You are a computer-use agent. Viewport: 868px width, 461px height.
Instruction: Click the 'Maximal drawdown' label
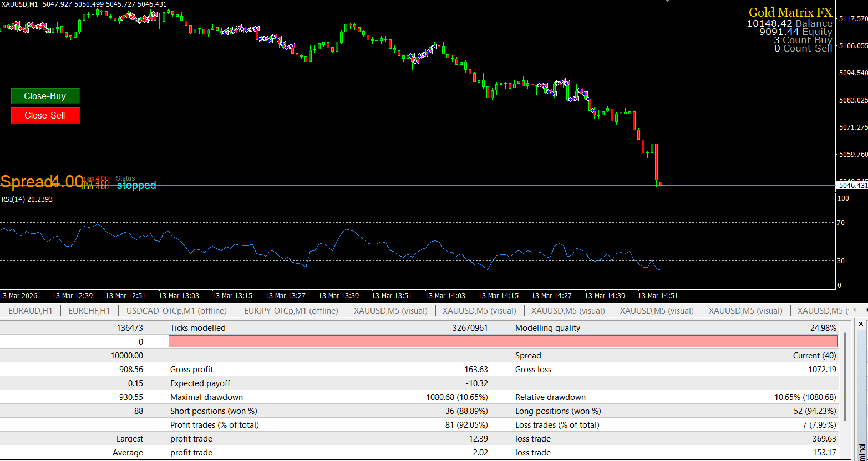coord(206,397)
